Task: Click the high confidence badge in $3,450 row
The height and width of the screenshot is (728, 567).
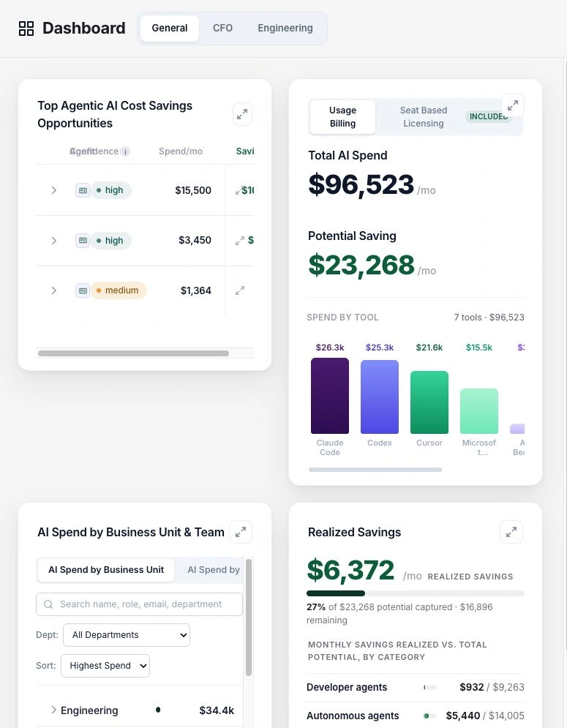Action: [111, 241]
